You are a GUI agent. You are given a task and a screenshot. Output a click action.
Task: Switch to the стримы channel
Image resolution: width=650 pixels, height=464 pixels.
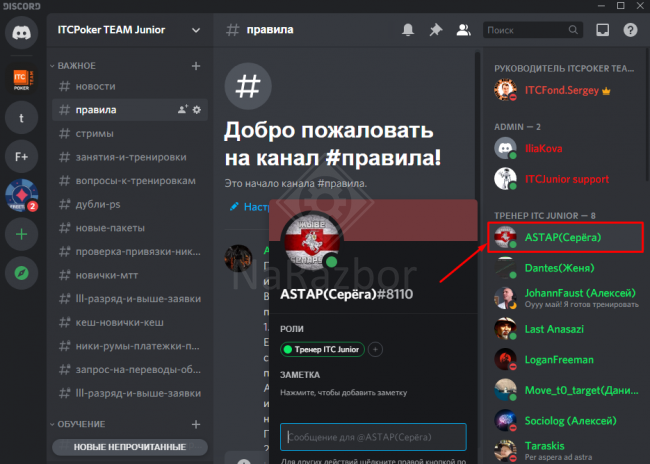pos(94,133)
